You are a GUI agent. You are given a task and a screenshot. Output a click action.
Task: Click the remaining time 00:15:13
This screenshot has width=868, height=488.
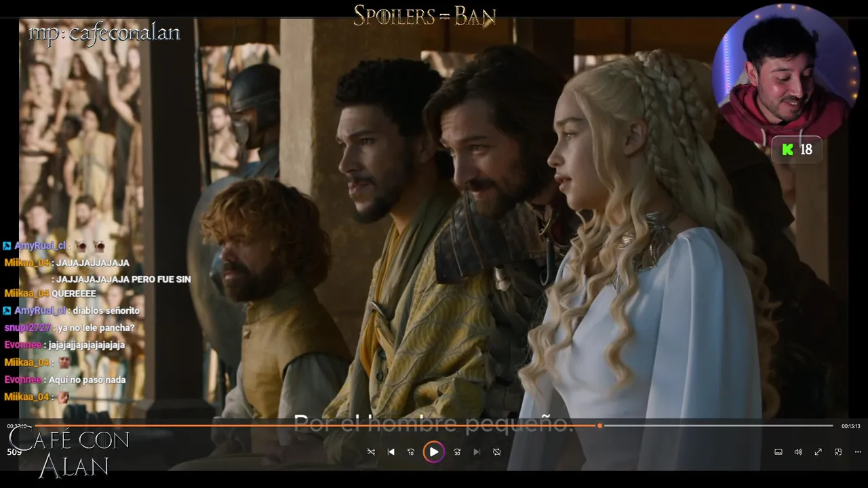click(x=851, y=426)
